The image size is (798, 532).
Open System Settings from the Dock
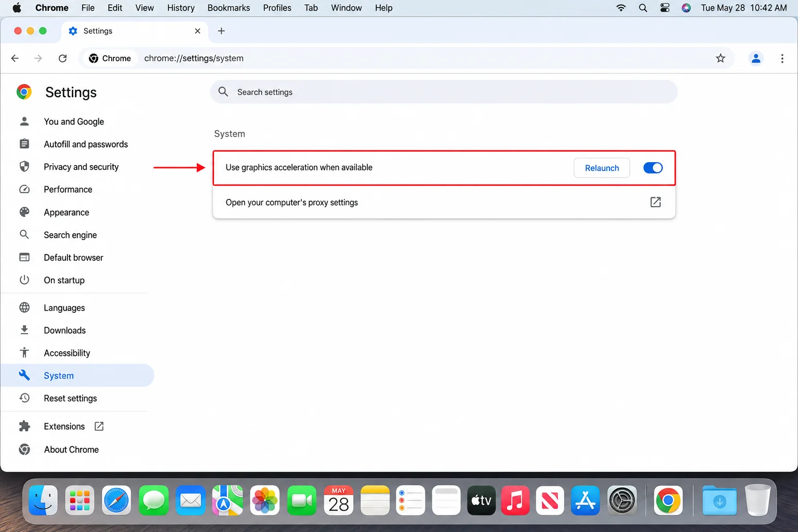[x=622, y=500]
